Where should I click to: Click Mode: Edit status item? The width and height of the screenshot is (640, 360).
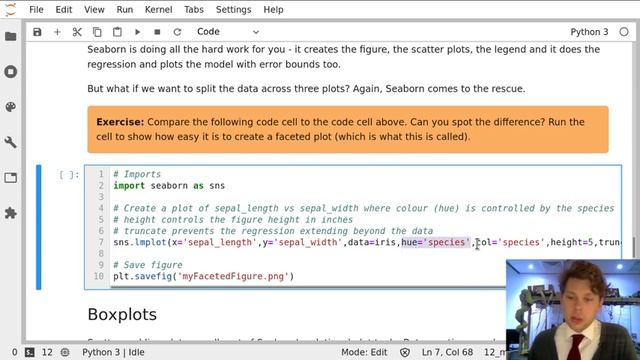[x=364, y=352]
